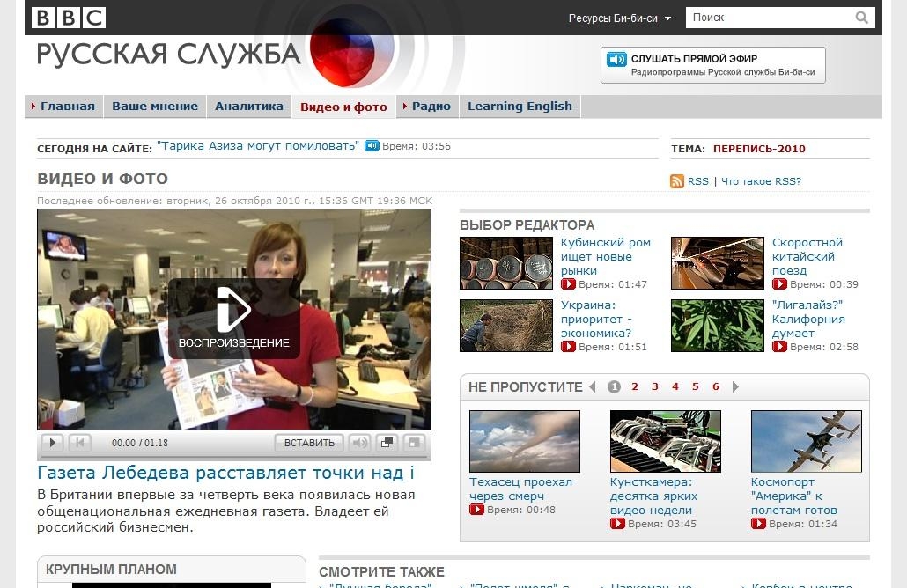Click the search magnifier icon

point(861,18)
